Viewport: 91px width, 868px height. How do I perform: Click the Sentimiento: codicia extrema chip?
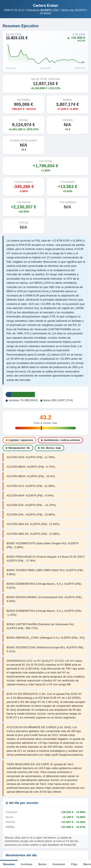pyautogui.click(x=60, y=440)
